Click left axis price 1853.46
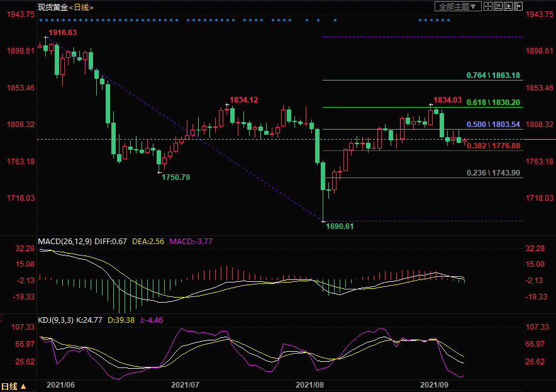The image size is (556, 392). click(x=21, y=87)
